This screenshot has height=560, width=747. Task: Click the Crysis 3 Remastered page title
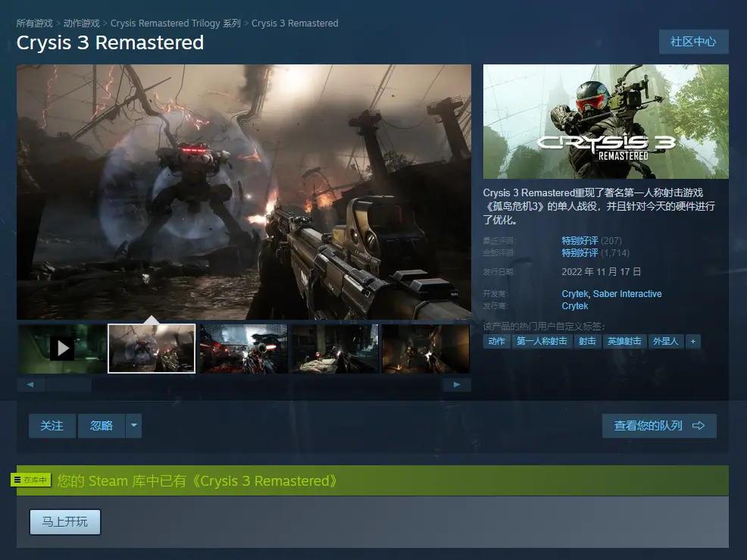[x=110, y=42]
